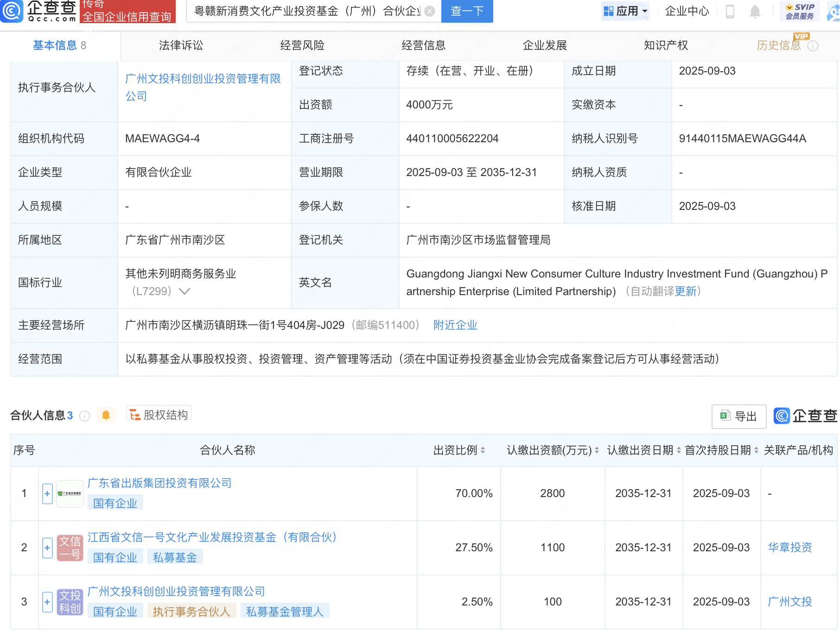Switch to 知识产权 tab

point(666,45)
